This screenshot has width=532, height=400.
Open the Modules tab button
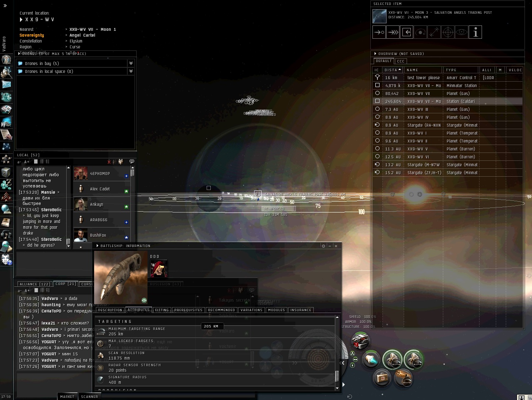277,310
